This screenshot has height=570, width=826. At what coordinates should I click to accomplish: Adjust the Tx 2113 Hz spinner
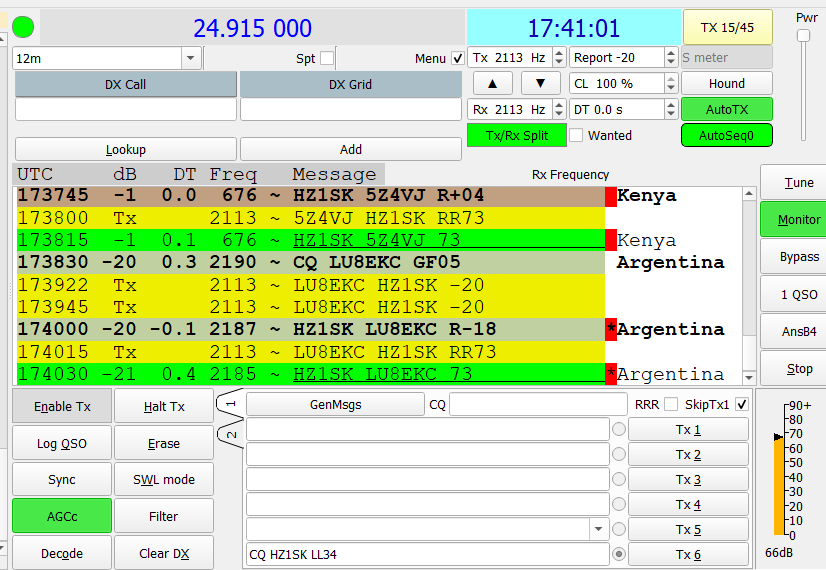pyautogui.click(x=559, y=57)
